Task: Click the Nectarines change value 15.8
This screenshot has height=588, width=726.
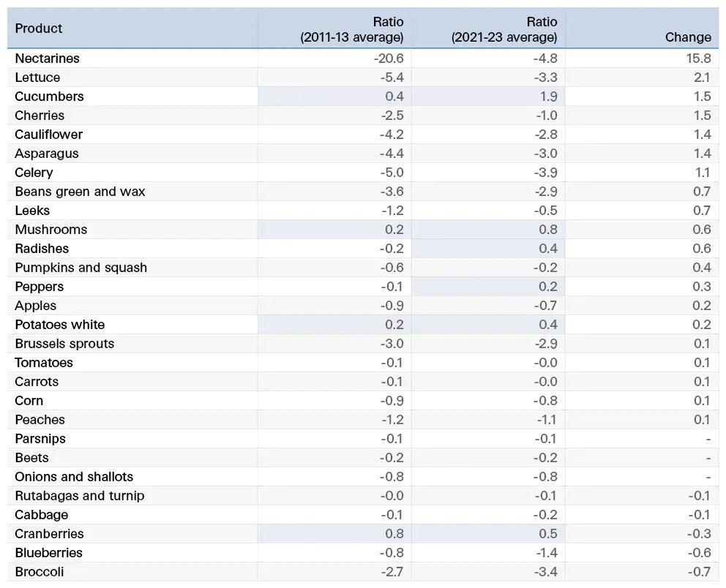Action: (699, 59)
